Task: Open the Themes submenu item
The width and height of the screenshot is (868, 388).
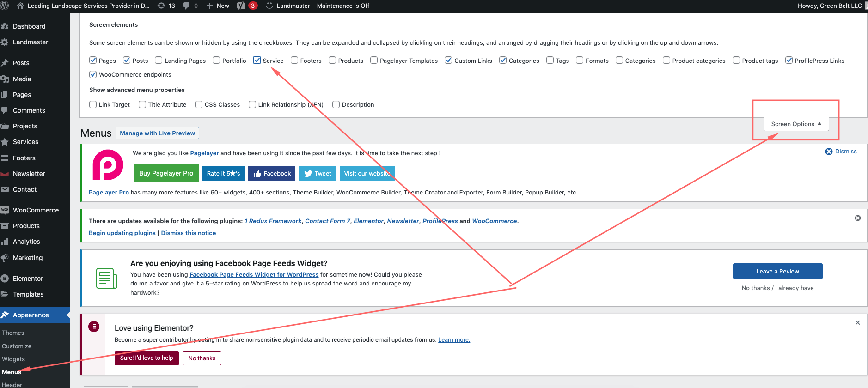Action: (13, 333)
